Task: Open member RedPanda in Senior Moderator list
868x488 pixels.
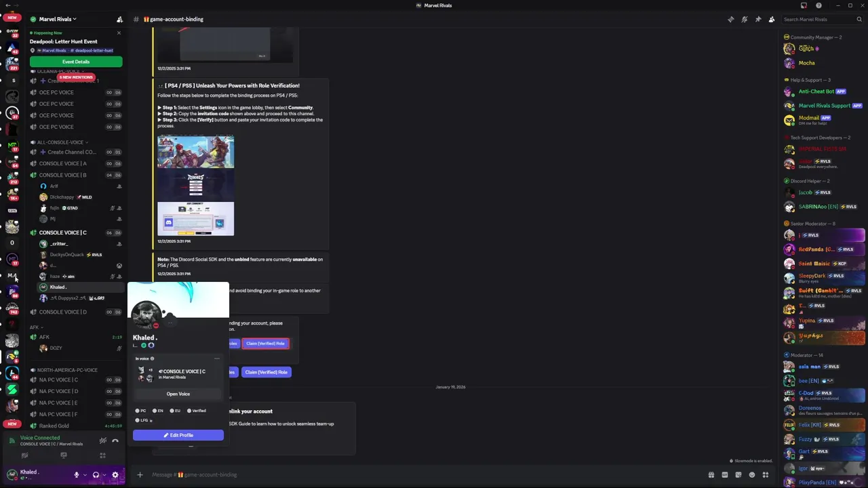Action: point(823,249)
